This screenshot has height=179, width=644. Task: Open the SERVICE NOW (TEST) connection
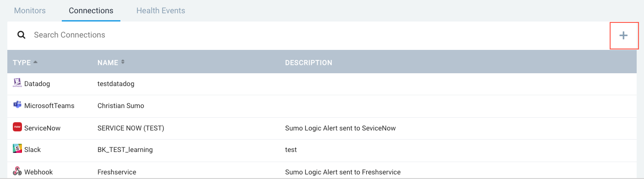tap(131, 128)
